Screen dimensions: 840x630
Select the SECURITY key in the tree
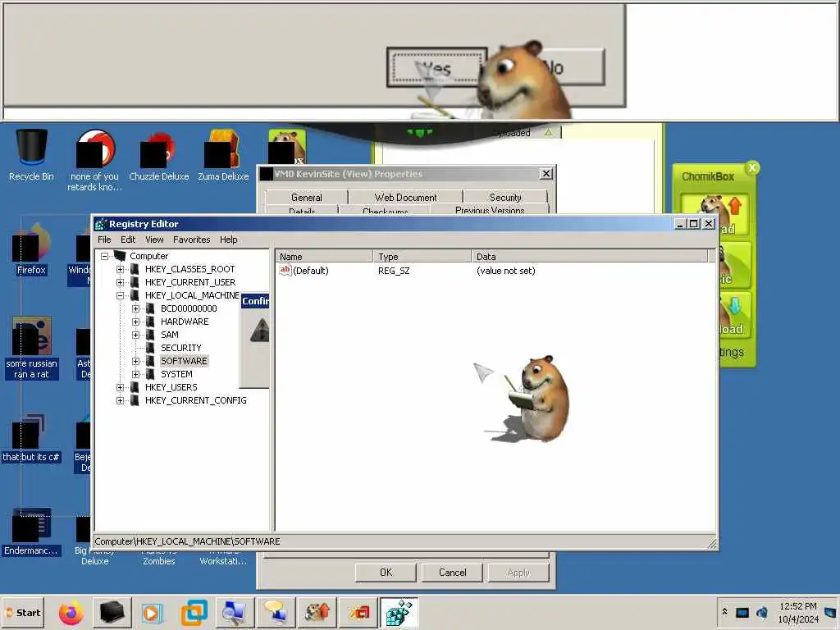tap(181, 348)
